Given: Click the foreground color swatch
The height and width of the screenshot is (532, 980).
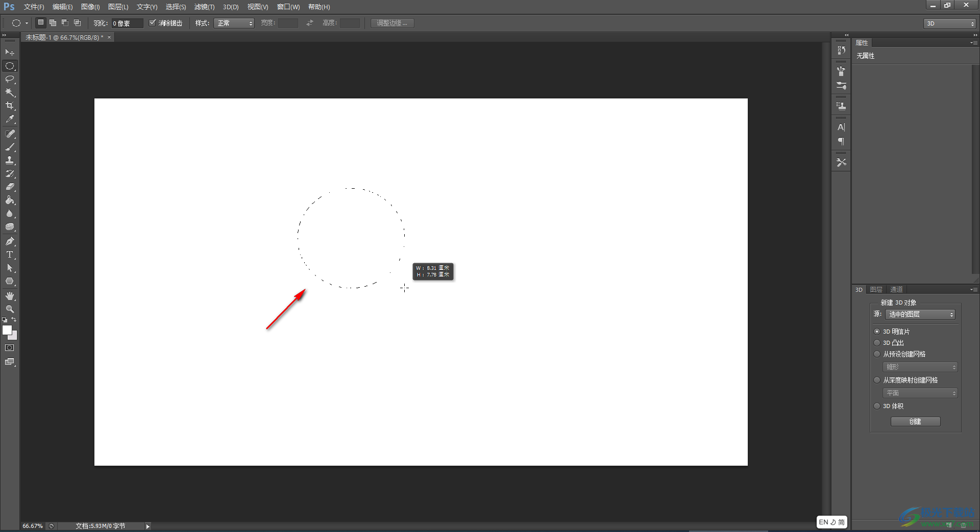Looking at the screenshot, I should pos(6,330).
